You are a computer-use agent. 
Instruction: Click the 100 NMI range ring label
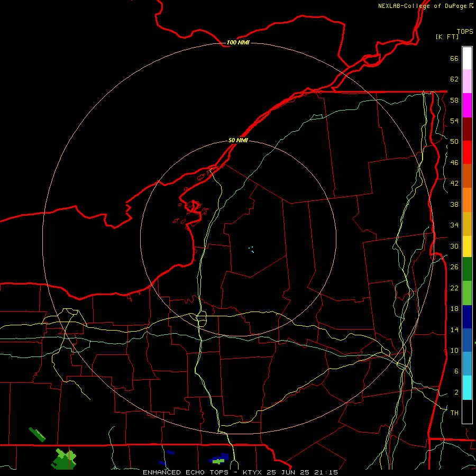pos(238,42)
